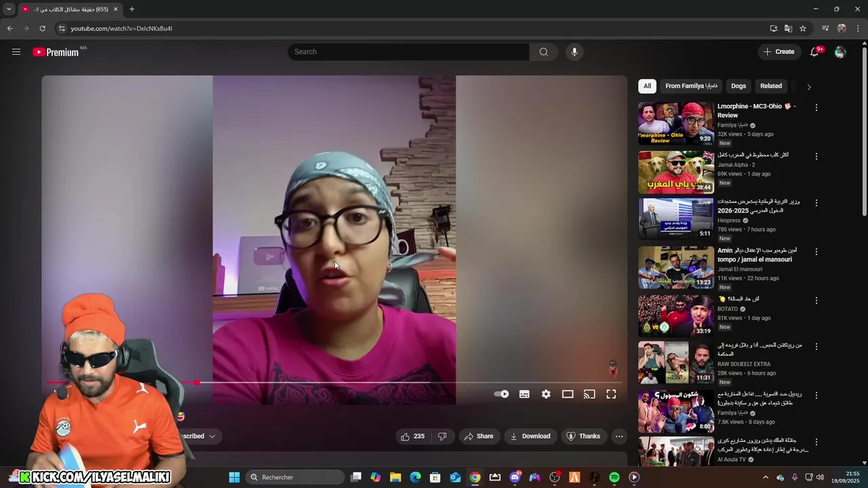
Task: Open Lmorphine Ohio Review thumbnail
Action: [676, 123]
